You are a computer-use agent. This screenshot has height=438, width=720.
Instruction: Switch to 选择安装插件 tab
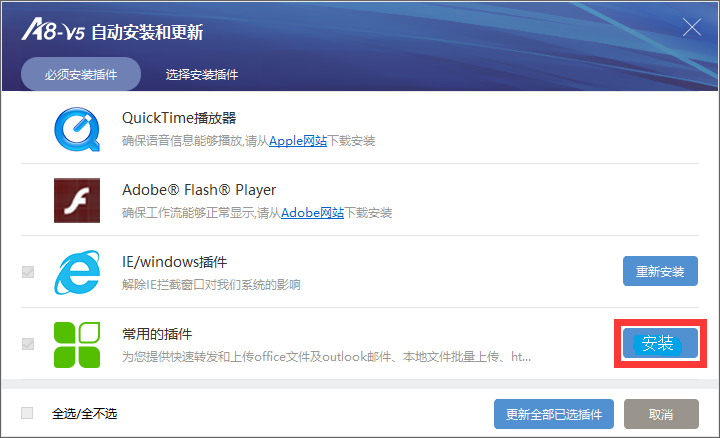(202, 74)
